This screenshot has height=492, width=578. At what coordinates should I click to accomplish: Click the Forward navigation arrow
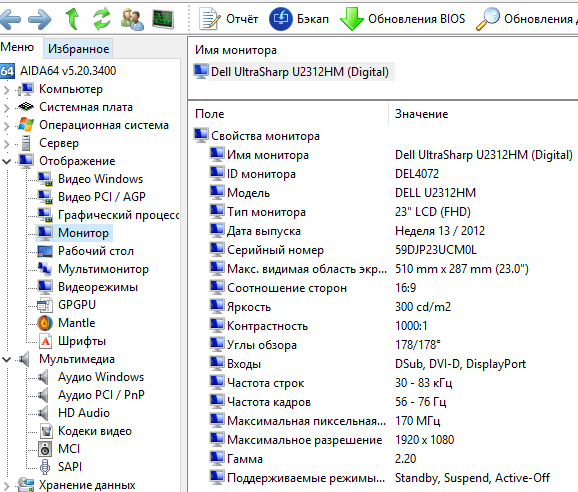[x=40, y=19]
